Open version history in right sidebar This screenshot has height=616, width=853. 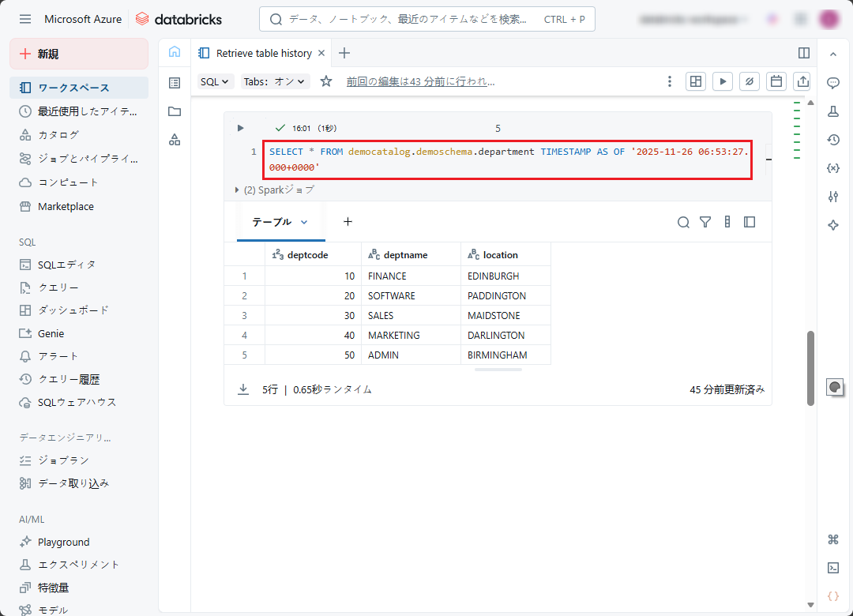pos(832,140)
